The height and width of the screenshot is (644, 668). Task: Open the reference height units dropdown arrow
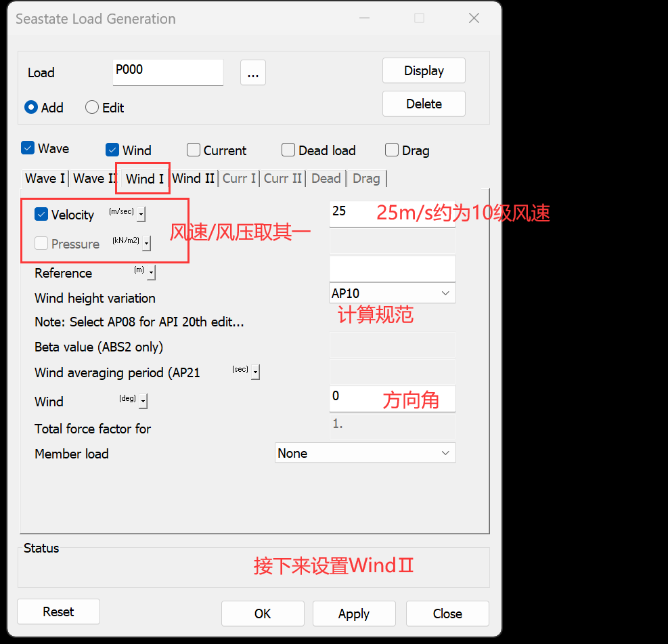click(151, 273)
